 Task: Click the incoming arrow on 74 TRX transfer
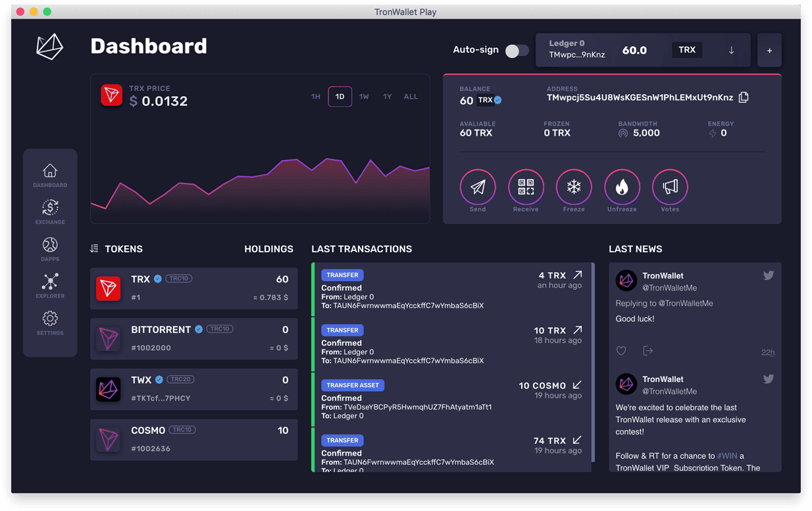click(578, 440)
